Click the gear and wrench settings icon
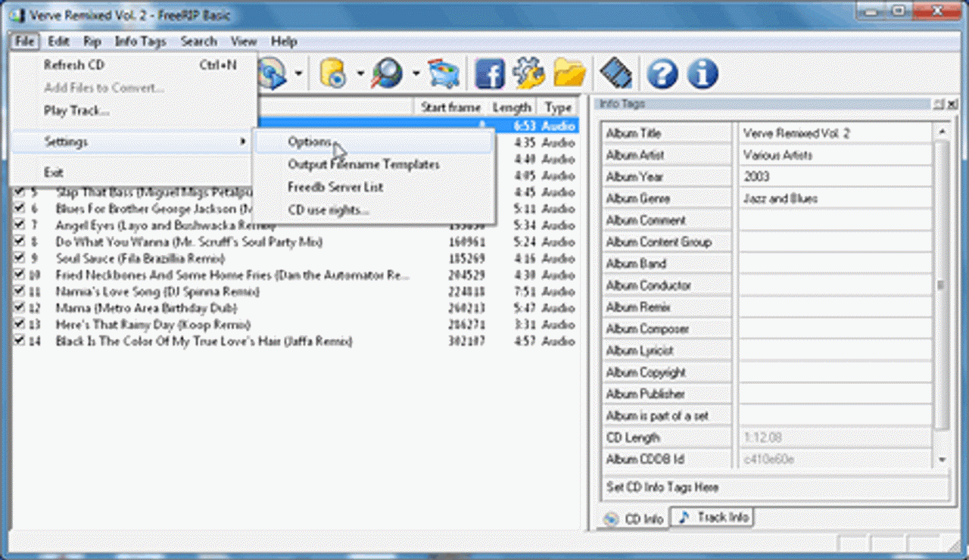The image size is (969, 560). point(528,73)
